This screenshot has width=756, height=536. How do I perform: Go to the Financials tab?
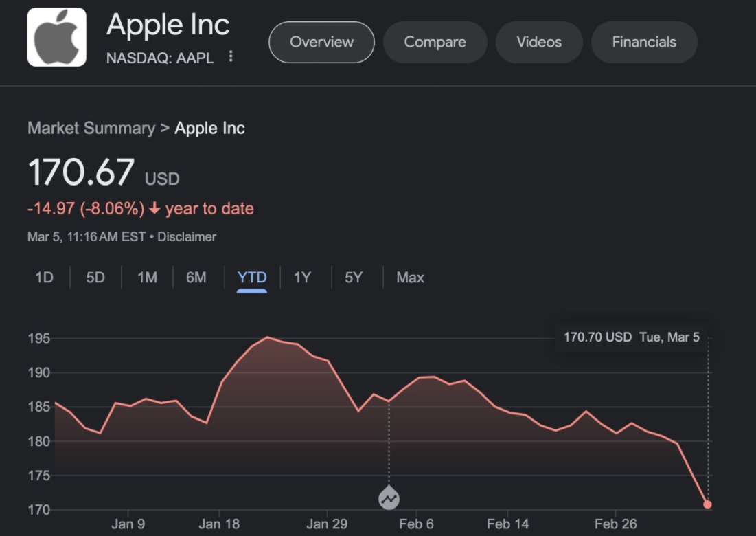tap(644, 42)
